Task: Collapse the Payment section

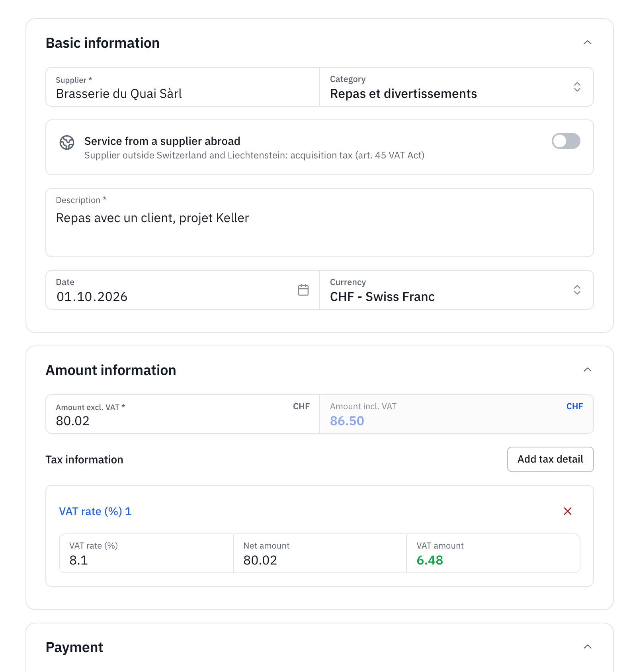Action: coord(587,647)
